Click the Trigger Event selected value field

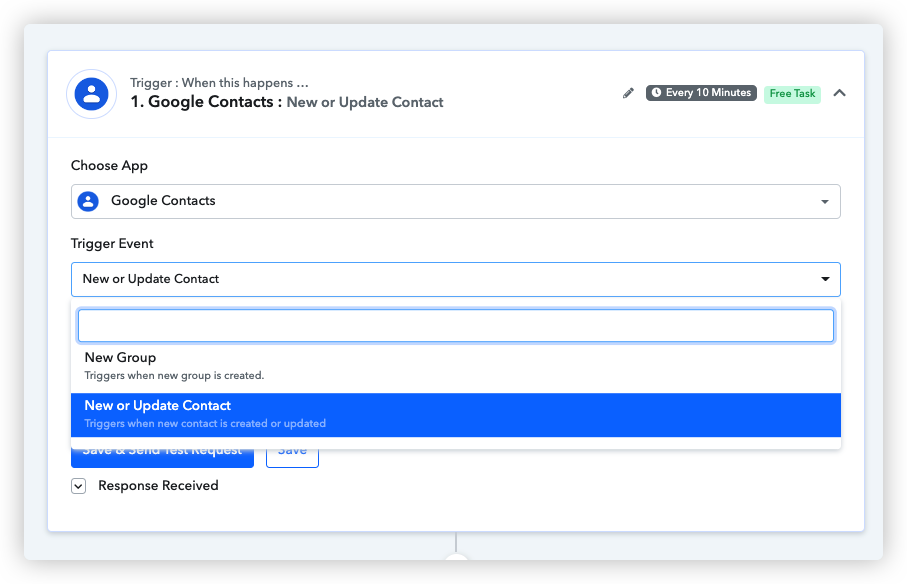click(x=456, y=280)
